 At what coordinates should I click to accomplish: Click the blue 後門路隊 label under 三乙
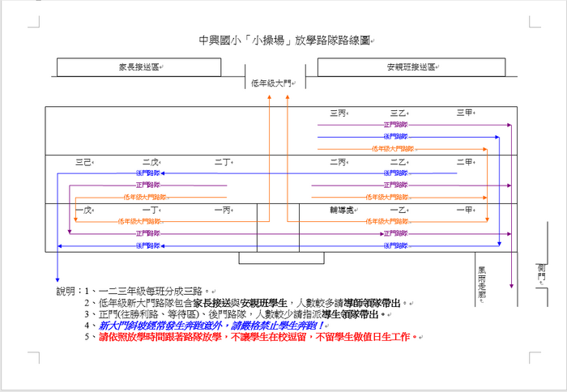click(395, 137)
